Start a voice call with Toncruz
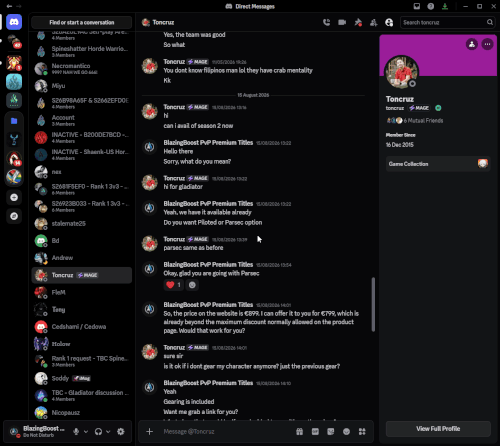 (326, 22)
